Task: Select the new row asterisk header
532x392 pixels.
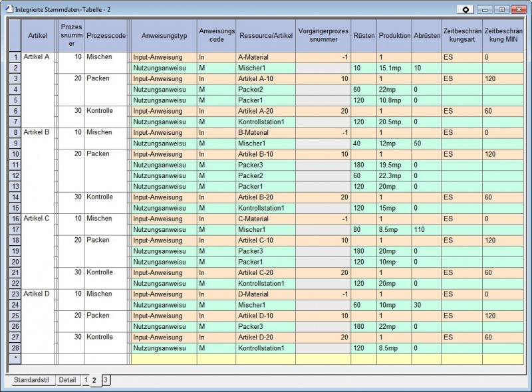Action: point(15,359)
